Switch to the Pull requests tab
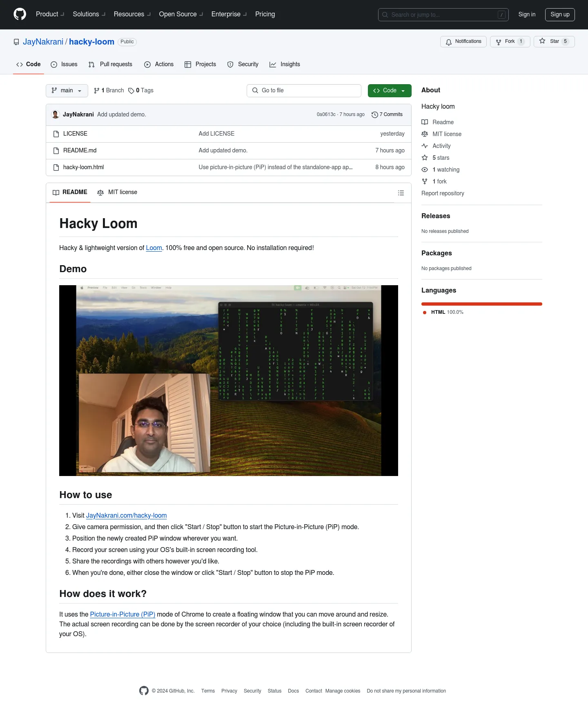Screen dimensions: 588x713 pos(110,65)
